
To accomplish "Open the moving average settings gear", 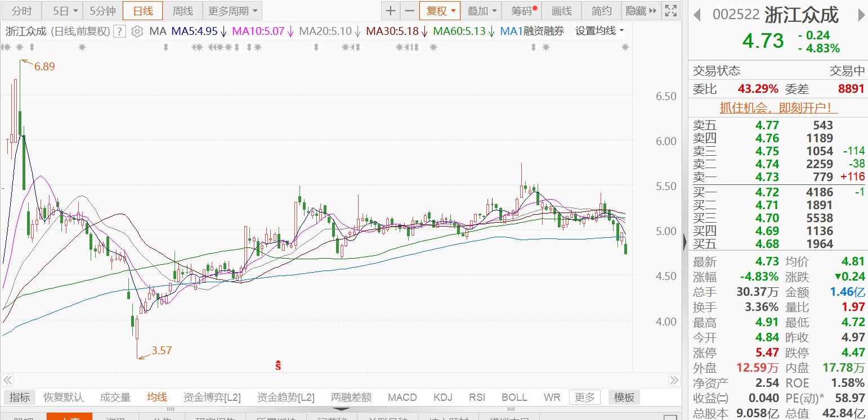I will 137,31.
